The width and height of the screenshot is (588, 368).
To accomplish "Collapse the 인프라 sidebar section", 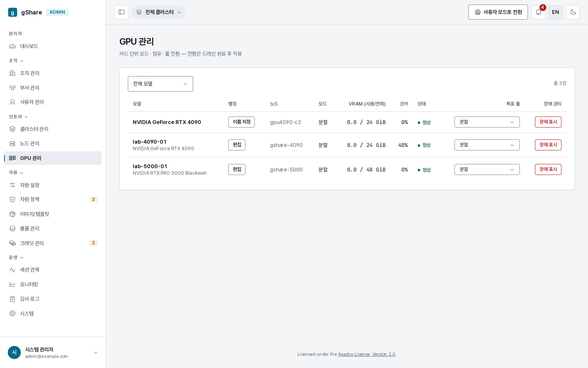I will point(18,117).
